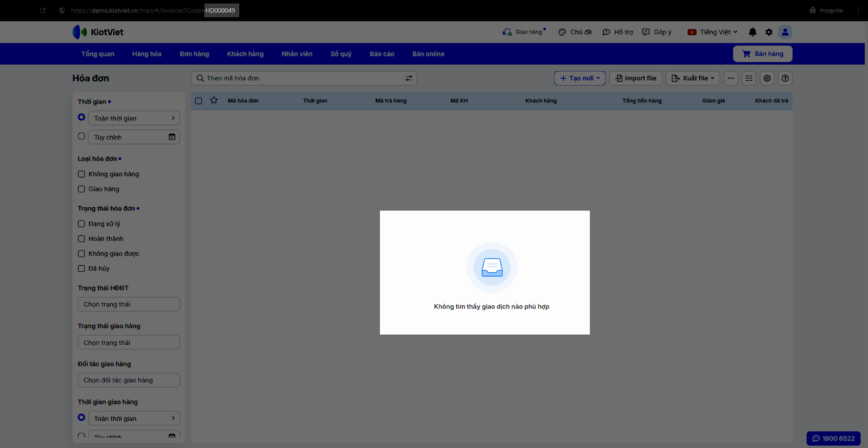The height and width of the screenshot is (448, 868).
Task: Open the user account avatar
Action: click(785, 32)
